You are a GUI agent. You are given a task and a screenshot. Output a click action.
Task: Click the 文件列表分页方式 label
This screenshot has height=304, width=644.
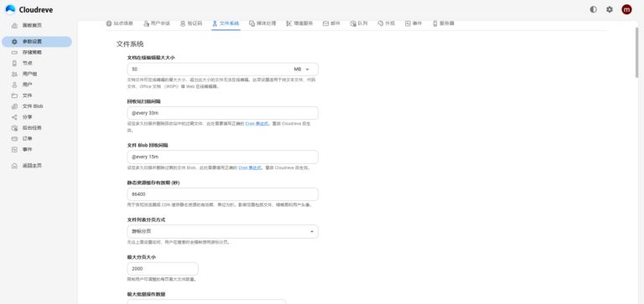tap(146, 220)
